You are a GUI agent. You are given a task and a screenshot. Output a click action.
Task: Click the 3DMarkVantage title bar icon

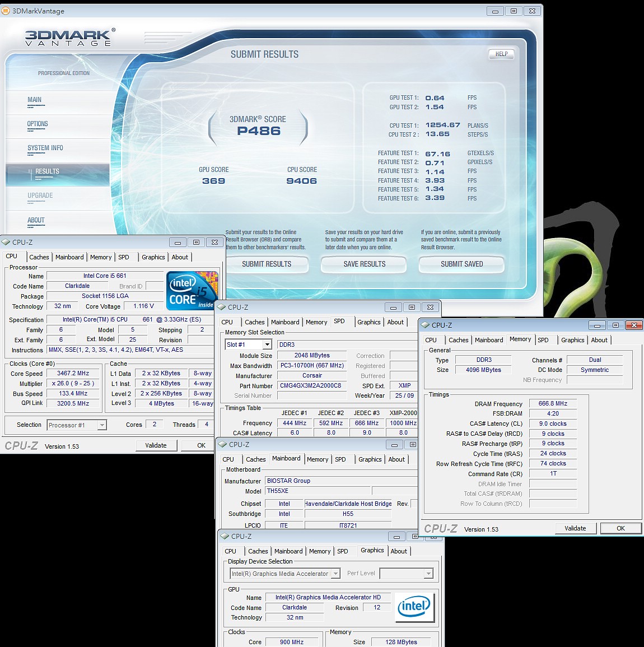(x=6, y=11)
